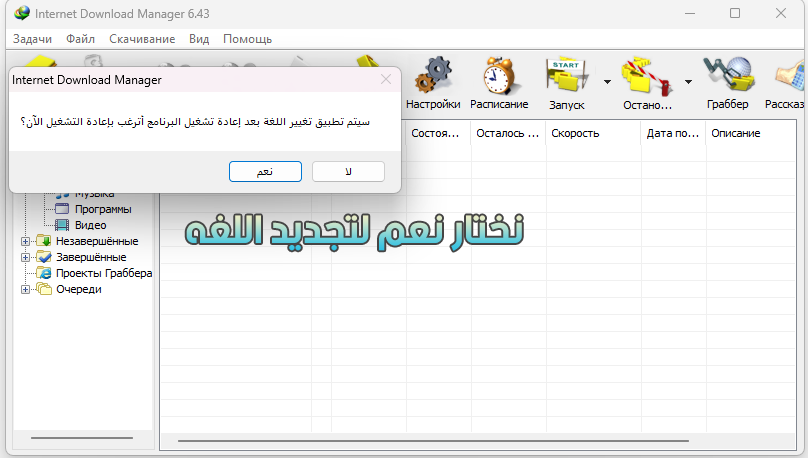The height and width of the screenshot is (458, 808).
Task: Click the لا (No) dialog button
Action: click(348, 172)
